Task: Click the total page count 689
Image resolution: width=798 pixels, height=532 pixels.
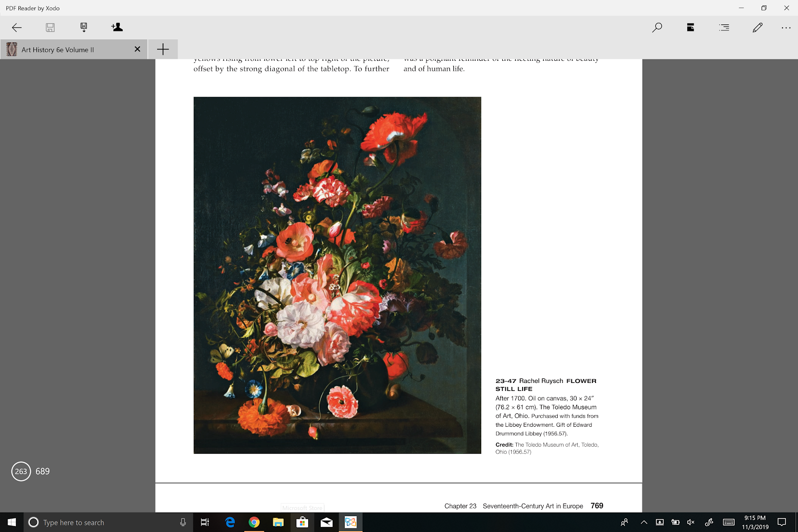Action: [42, 471]
